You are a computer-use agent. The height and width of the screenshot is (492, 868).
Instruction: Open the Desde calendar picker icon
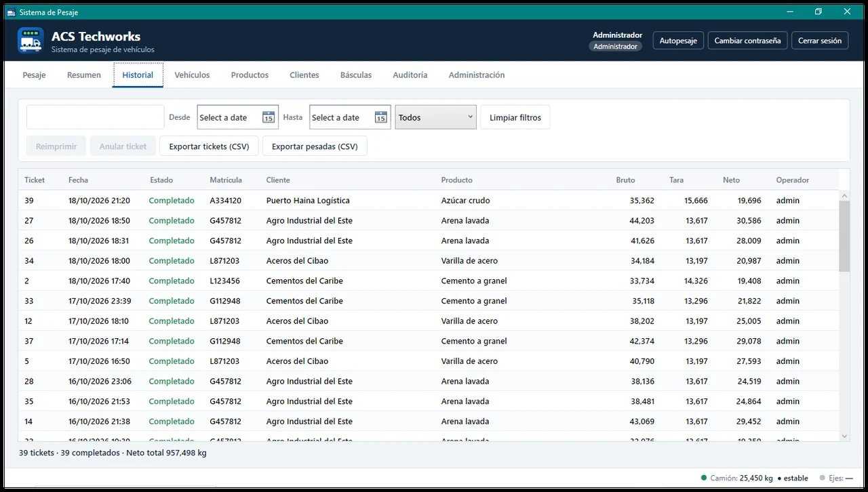pyautogui.click(x=269, y=117)
